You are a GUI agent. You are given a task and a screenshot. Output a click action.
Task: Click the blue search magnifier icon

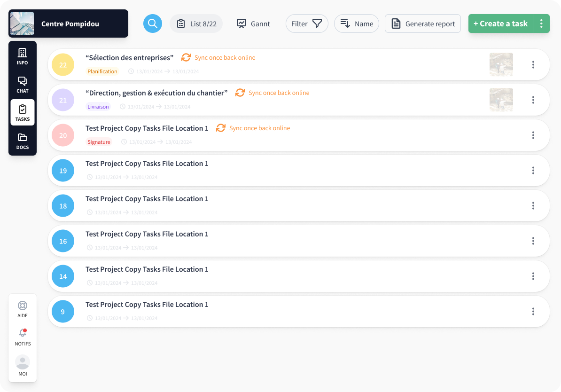[x=152, y=24]
